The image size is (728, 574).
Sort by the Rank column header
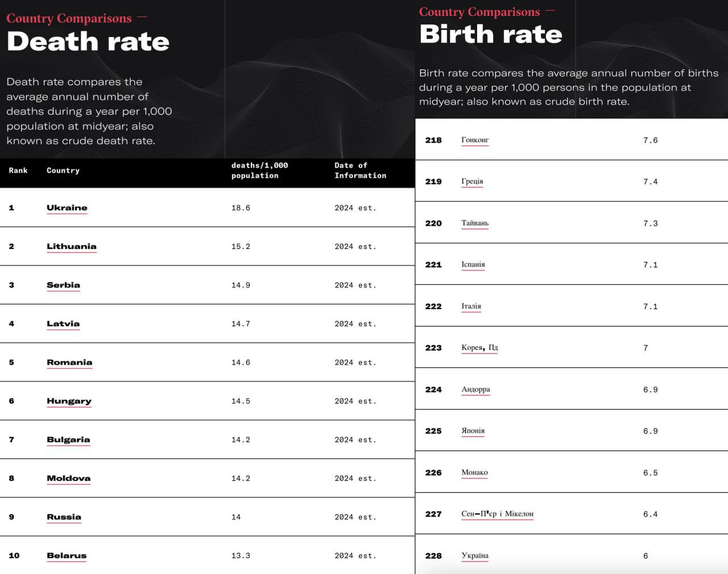18,170
